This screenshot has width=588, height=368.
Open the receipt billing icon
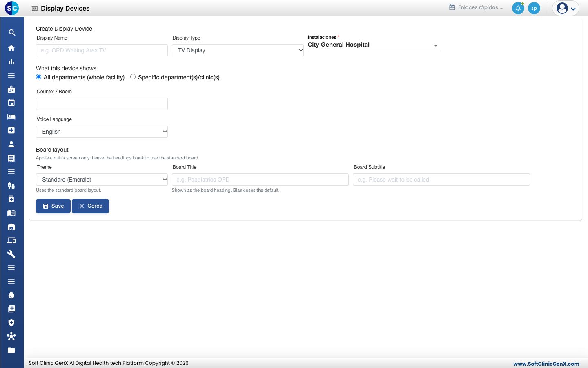pyautogui.click(x=11, y=158)
